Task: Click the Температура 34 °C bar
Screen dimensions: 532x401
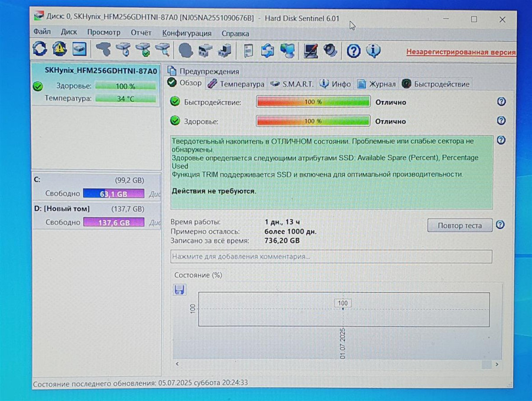Action: click(125, 98)
